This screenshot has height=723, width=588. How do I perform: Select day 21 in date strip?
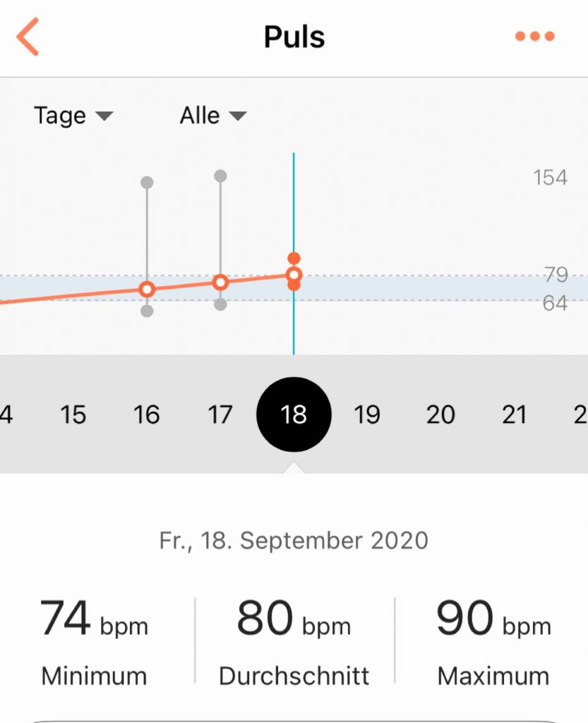(x=514, y=414)
